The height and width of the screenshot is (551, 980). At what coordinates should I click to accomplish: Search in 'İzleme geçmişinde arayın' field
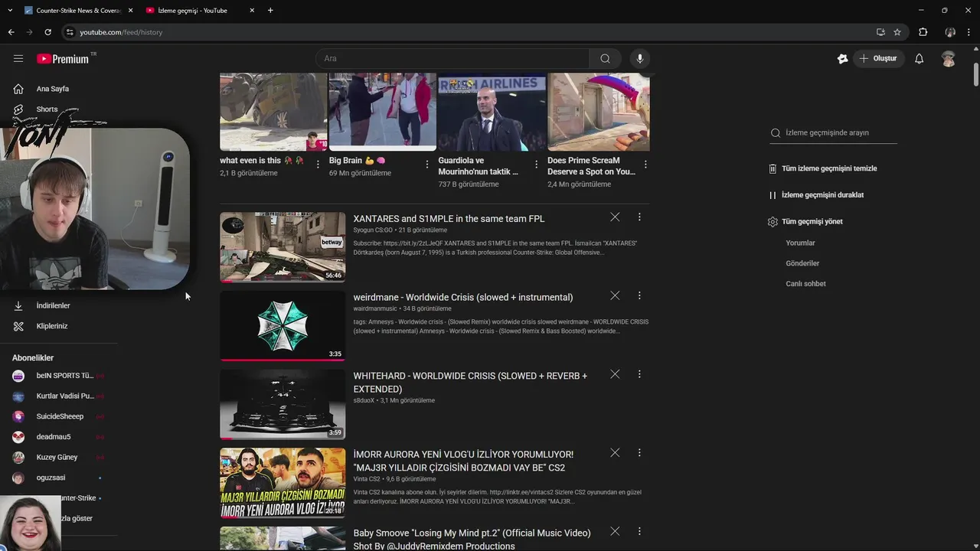(833, 132)
